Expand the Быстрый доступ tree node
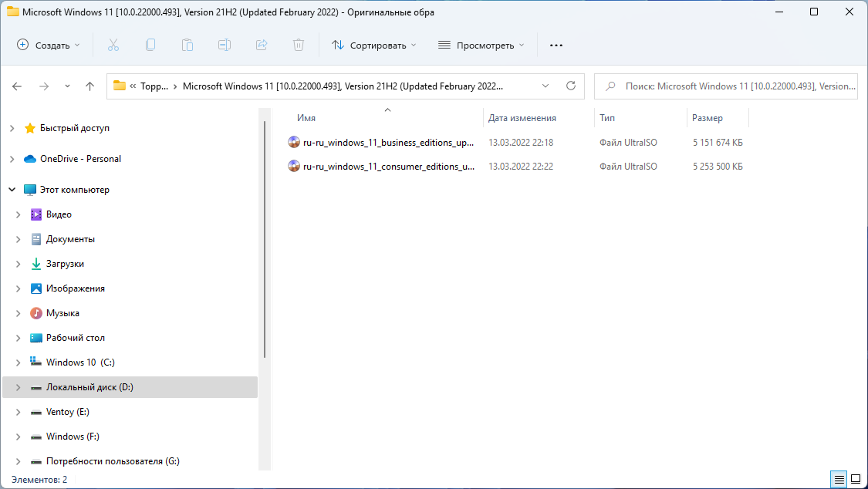868x489 pixels. [12, 128]
